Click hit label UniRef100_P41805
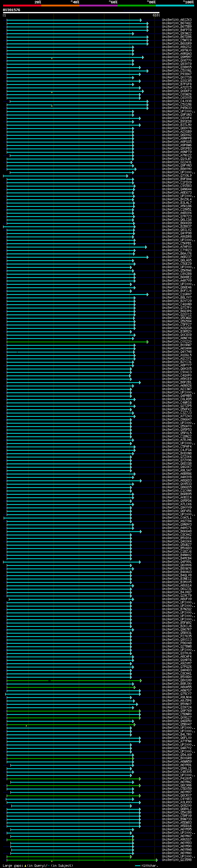197x868 pixels. click(x=176, y=778)
